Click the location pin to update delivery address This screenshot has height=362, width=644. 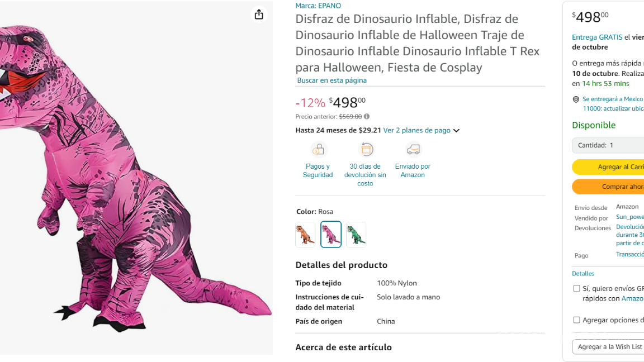[576, 99]
